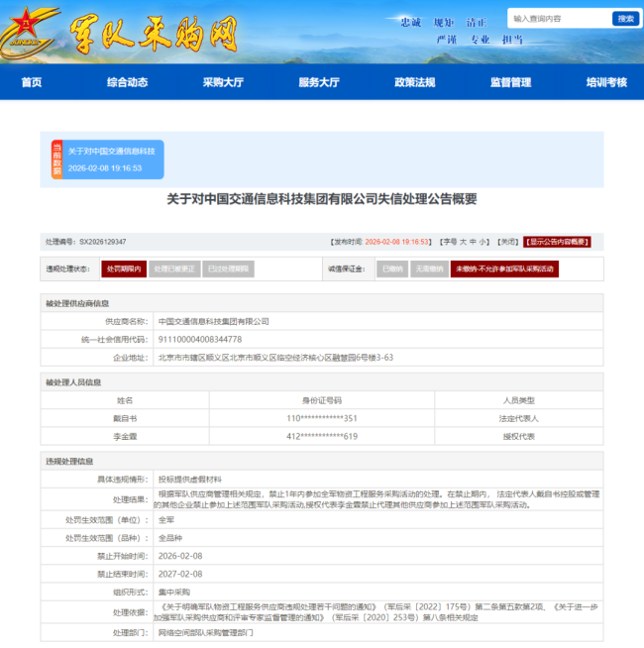Open 服务大厅 in the navigation bar
The height and width of the screenshot is (648, 644).
point(319,82)
